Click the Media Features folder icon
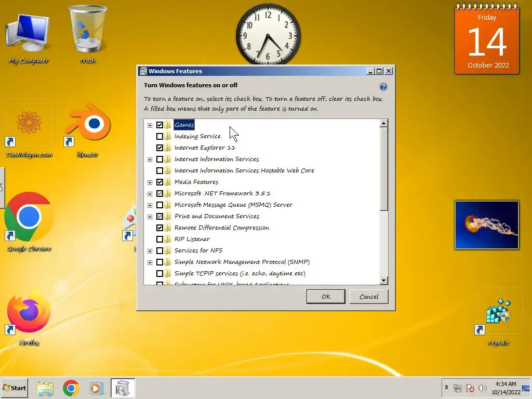 click(x=168, y=182)
